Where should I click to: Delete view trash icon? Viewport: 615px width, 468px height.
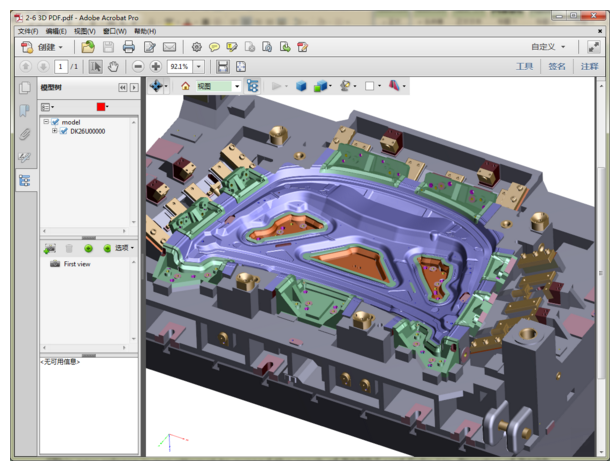pos(69,248)
